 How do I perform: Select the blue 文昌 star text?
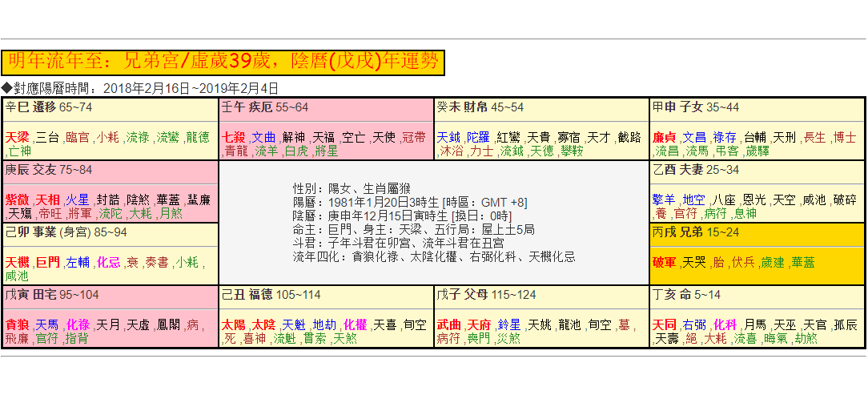[694, 137]
